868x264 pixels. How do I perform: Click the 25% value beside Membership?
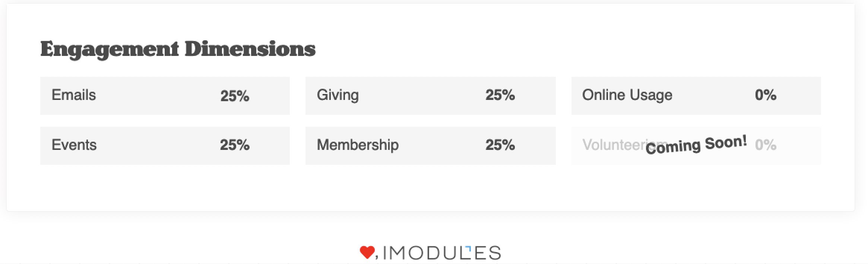[500, 145]
